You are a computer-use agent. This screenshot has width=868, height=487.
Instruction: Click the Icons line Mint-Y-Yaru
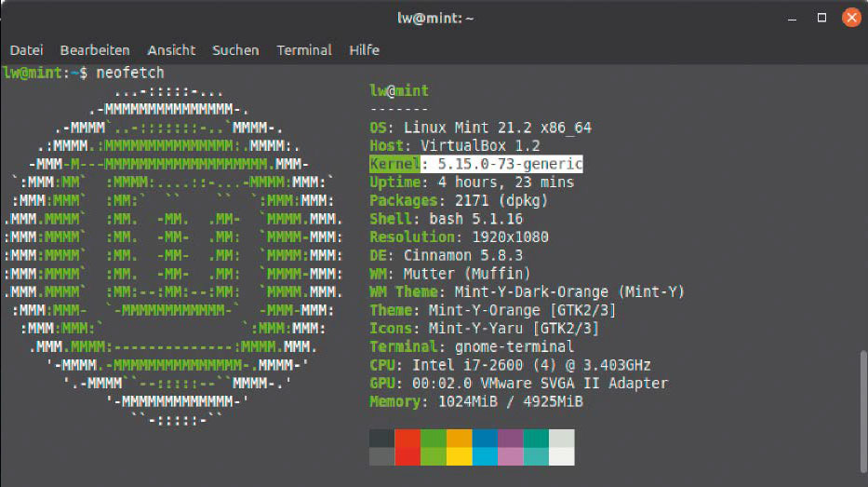(x=485, y=329)
